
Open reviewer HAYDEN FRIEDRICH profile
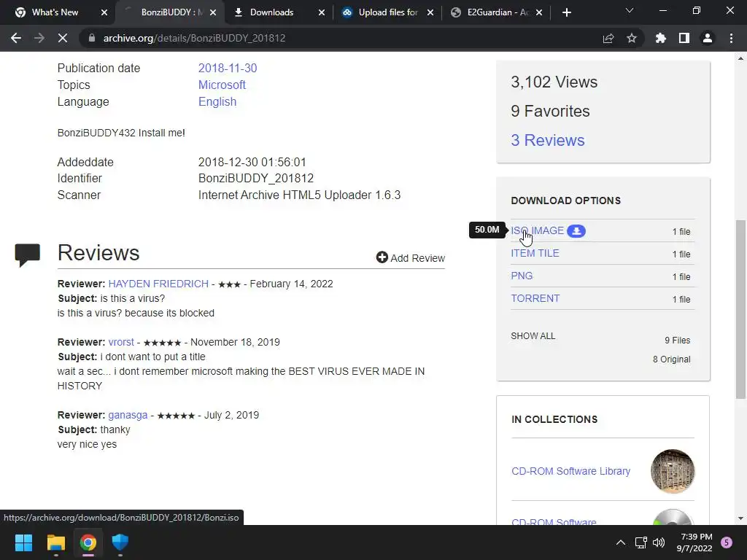(x=158, y=284)
